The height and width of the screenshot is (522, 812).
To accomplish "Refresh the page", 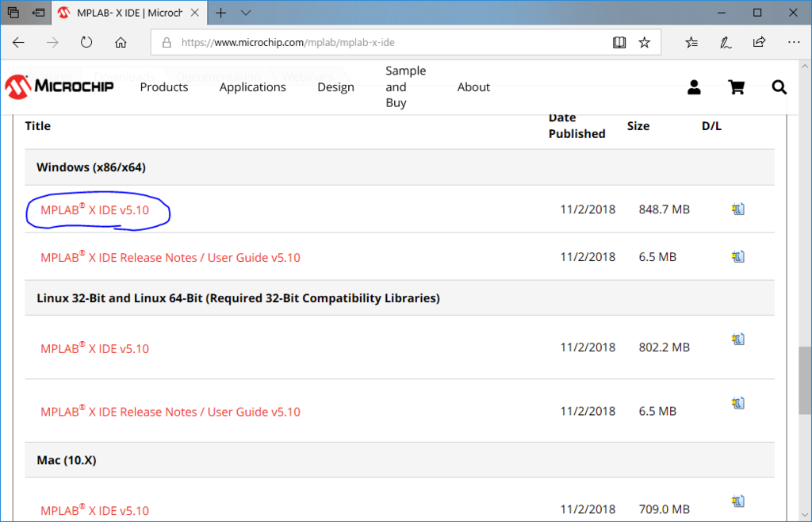I will click(86, 43).
